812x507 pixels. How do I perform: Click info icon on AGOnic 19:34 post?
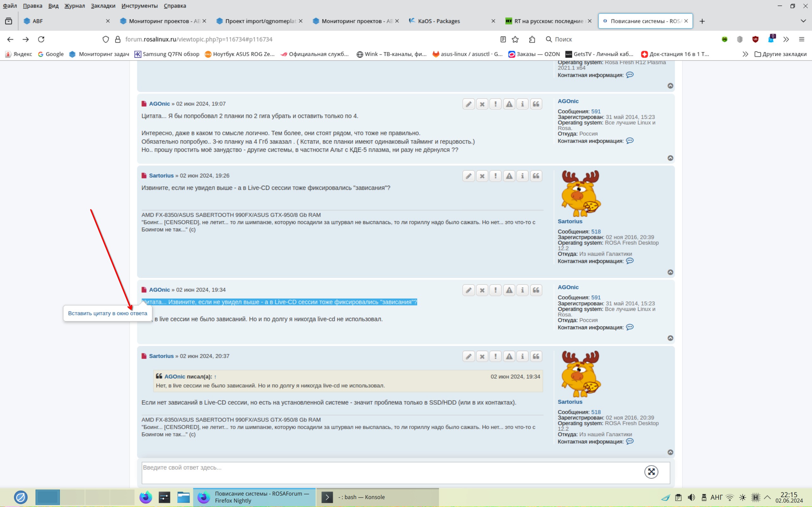coord(522,290)
